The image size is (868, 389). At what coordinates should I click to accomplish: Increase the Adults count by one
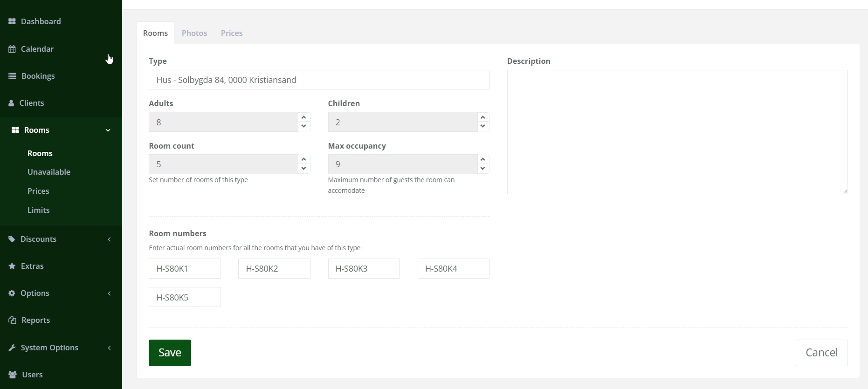pos(304,117)
